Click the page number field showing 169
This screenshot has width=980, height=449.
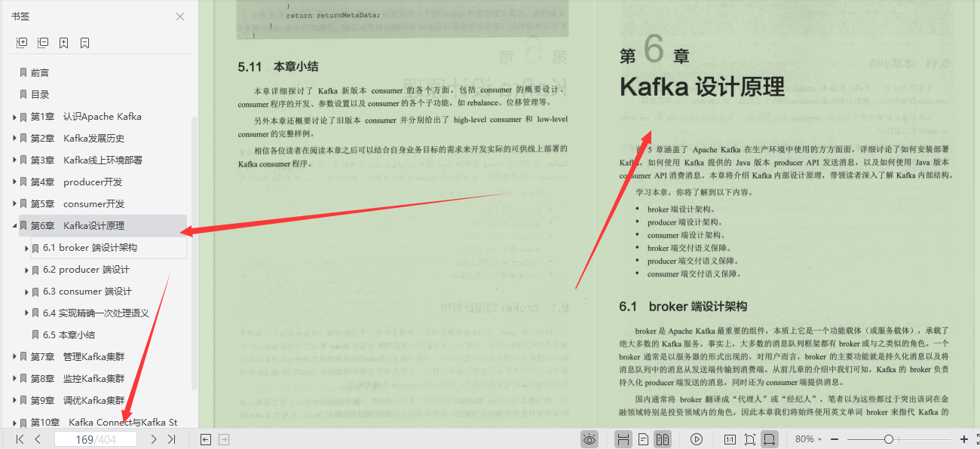96,439
